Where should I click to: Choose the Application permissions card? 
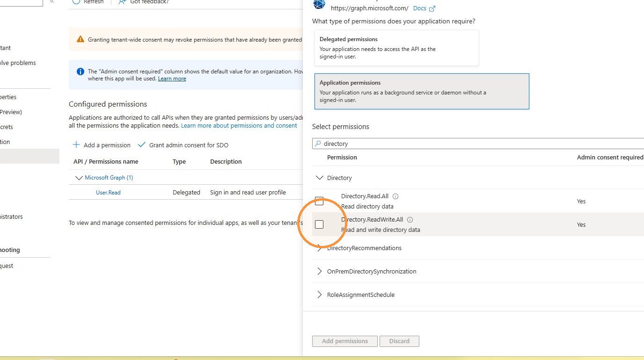pyautogui.click(x=422, y=91)
